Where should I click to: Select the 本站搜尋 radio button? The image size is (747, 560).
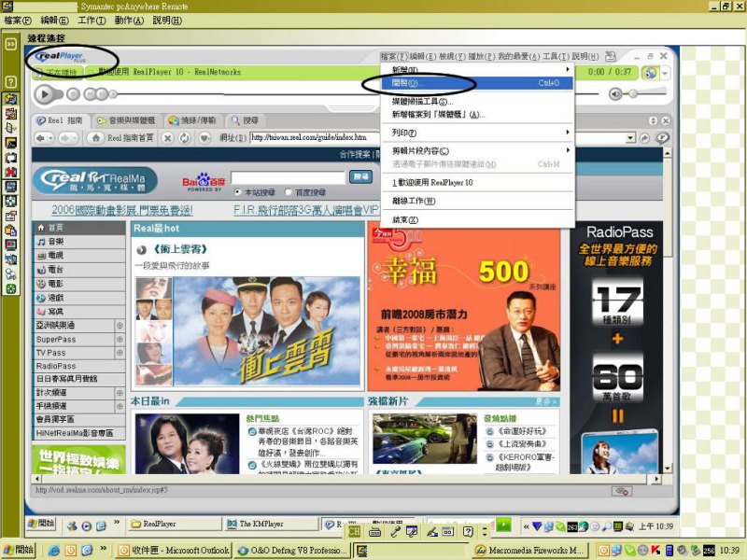pyautogui.click(x=237, y=192)
